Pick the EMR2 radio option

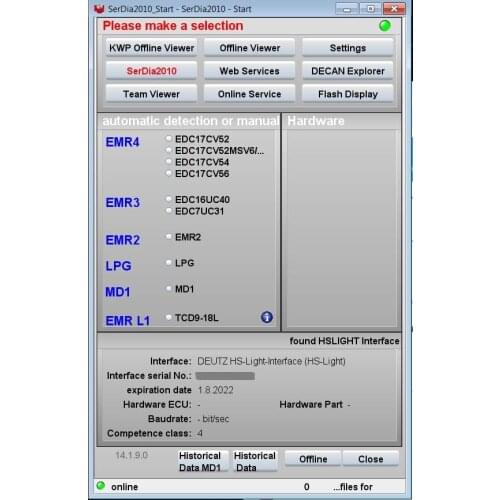(x=169, y=236)
